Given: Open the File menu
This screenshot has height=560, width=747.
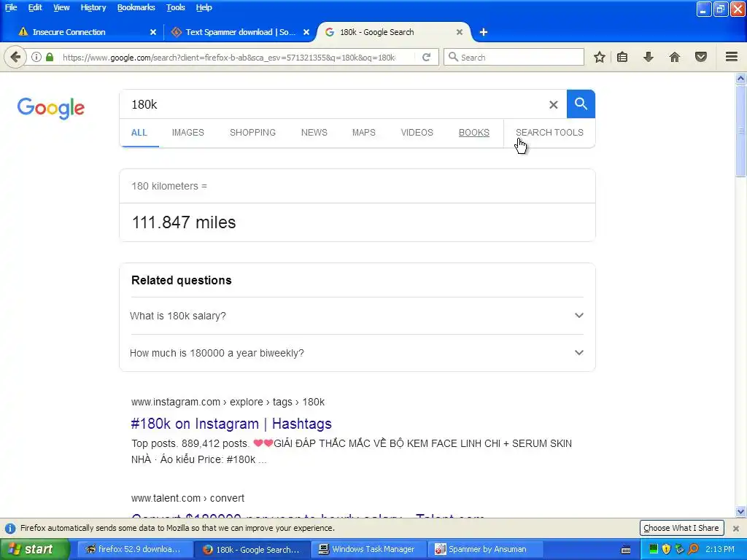Looking at the screenshot, I should point(11,7).
